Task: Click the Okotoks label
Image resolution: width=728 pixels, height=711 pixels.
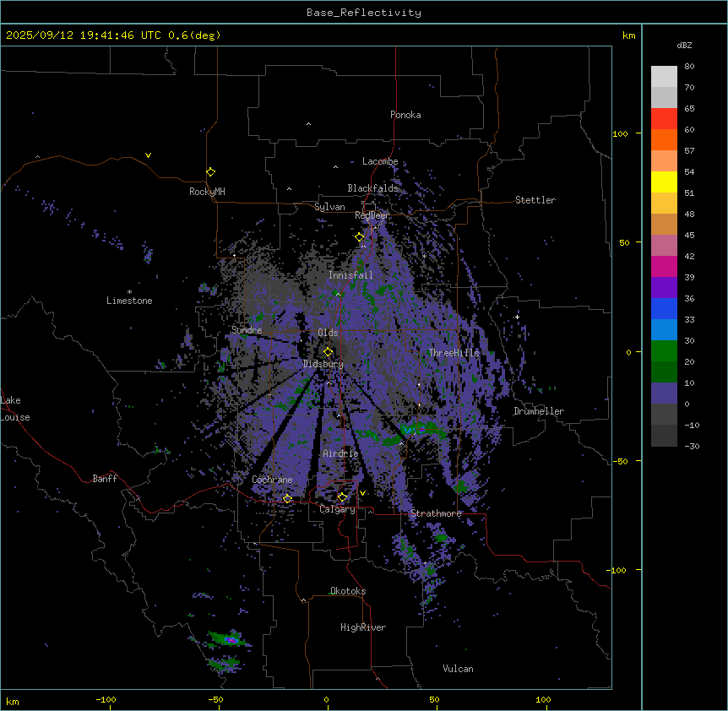Action: [x=348, y=591]
